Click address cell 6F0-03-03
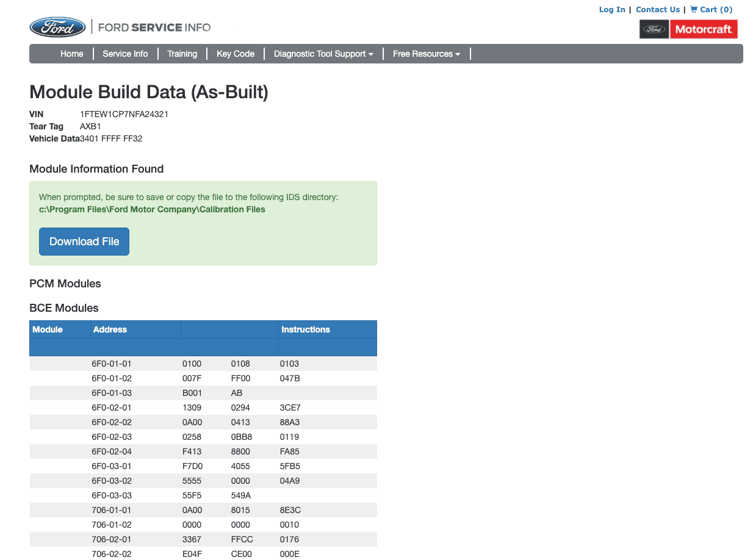Viewport: 753px width, 560px height. [x=112, y=495]
